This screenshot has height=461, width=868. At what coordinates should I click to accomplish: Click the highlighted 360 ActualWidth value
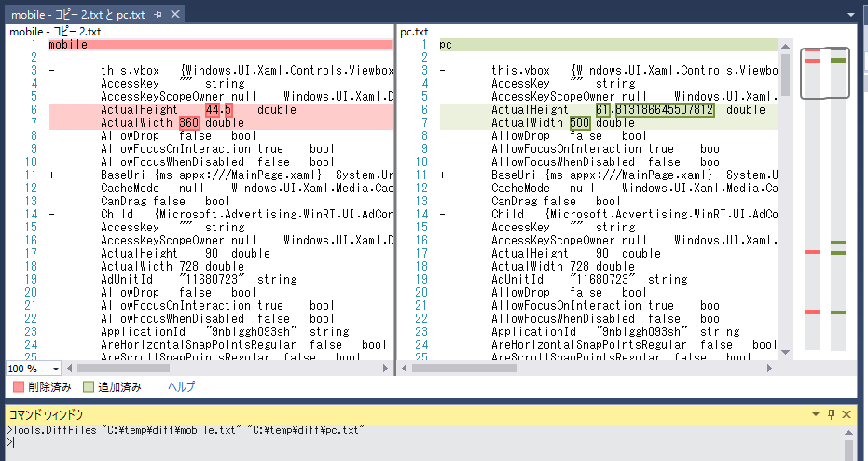pos(189,122)
